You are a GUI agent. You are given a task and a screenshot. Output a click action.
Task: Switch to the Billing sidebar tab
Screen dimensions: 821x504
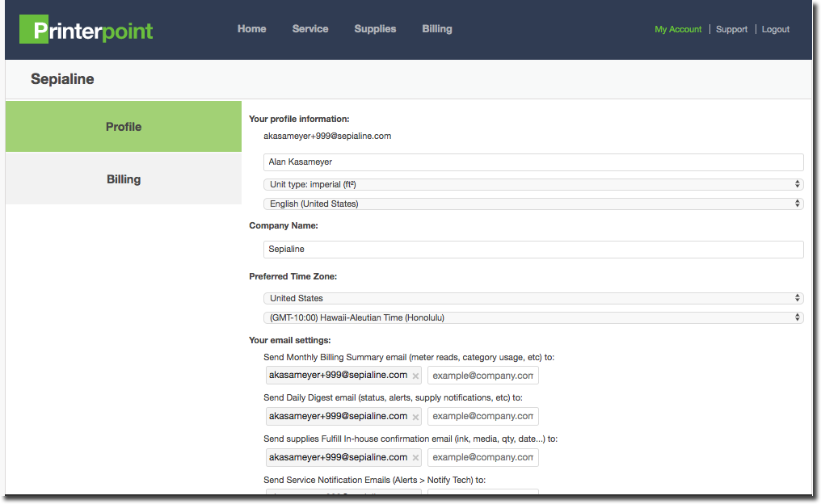click(124, 179)
